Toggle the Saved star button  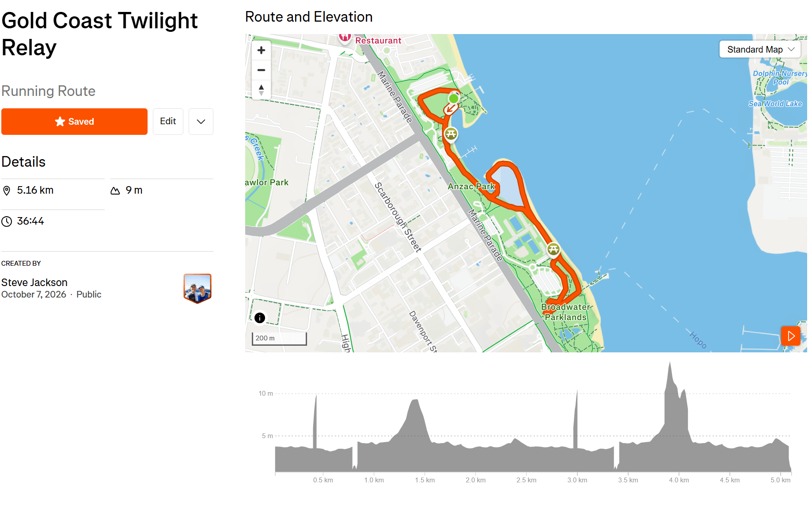click(x=74, y=122)
